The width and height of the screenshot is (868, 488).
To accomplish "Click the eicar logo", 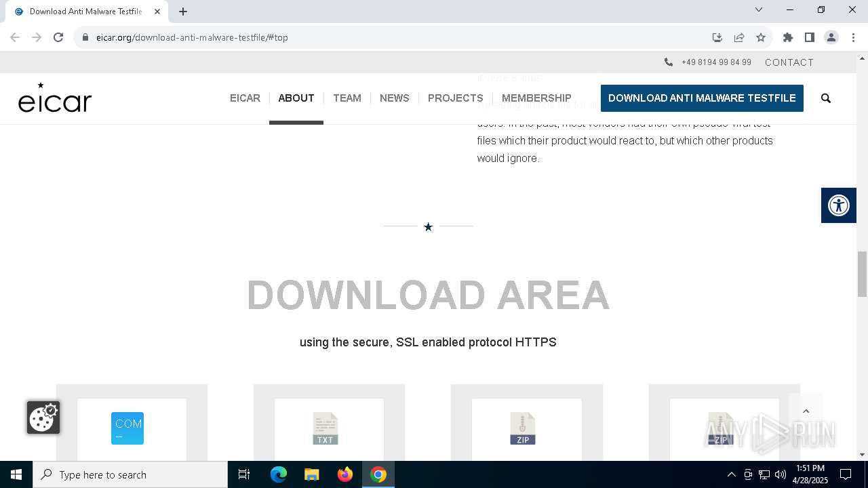I will click(55, 98).
